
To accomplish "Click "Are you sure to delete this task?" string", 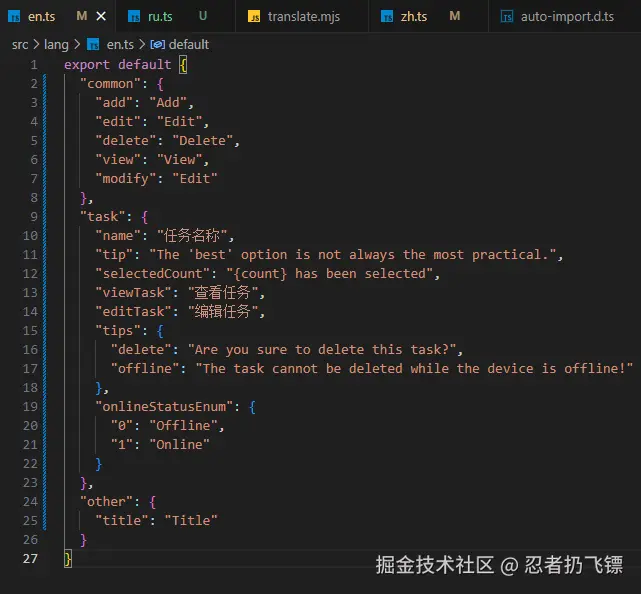I will click(x=322, y=350).
